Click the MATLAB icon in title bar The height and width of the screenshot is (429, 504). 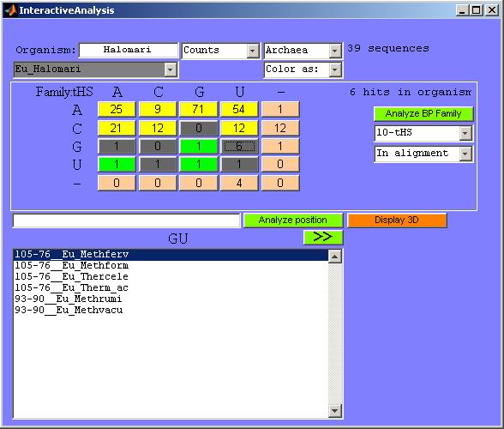(x=10, y=10)
